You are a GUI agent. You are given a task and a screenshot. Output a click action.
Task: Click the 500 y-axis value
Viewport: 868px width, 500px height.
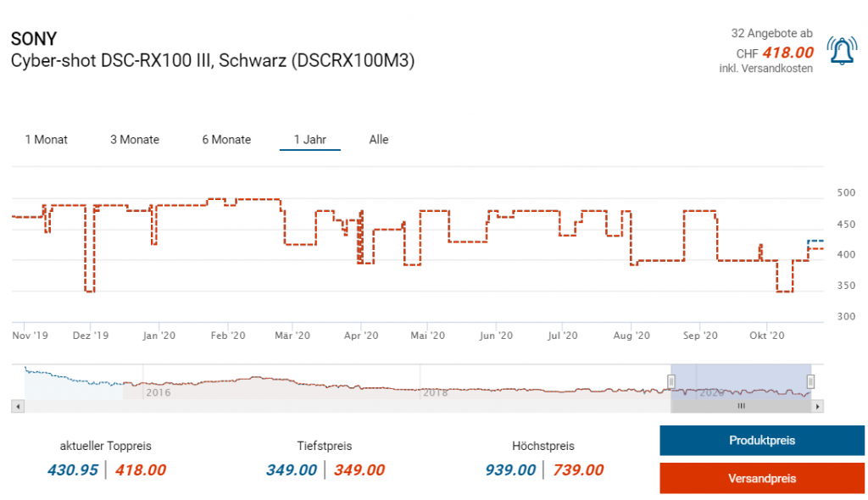pos(846,192)
